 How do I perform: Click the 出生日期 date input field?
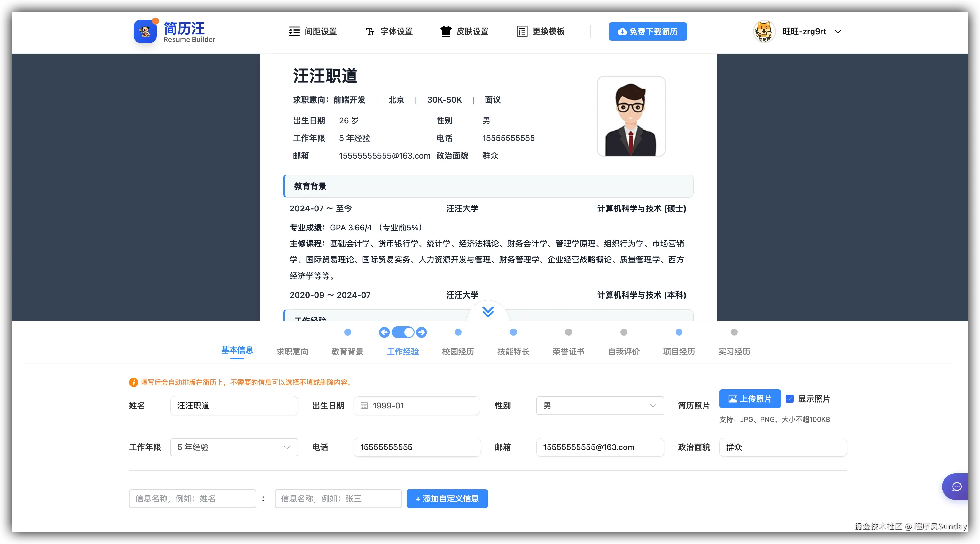pos(416,406)
